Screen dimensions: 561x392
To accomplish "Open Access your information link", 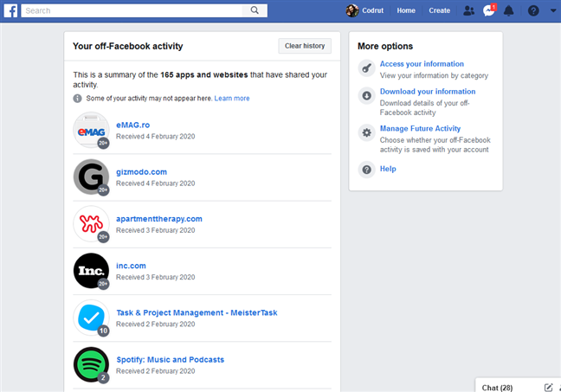I will 422,64.
